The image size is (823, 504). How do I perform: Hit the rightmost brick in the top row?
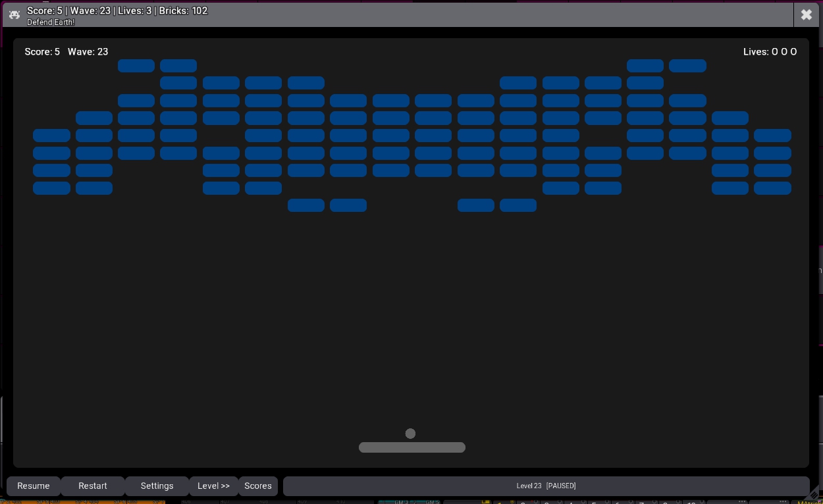687,66
